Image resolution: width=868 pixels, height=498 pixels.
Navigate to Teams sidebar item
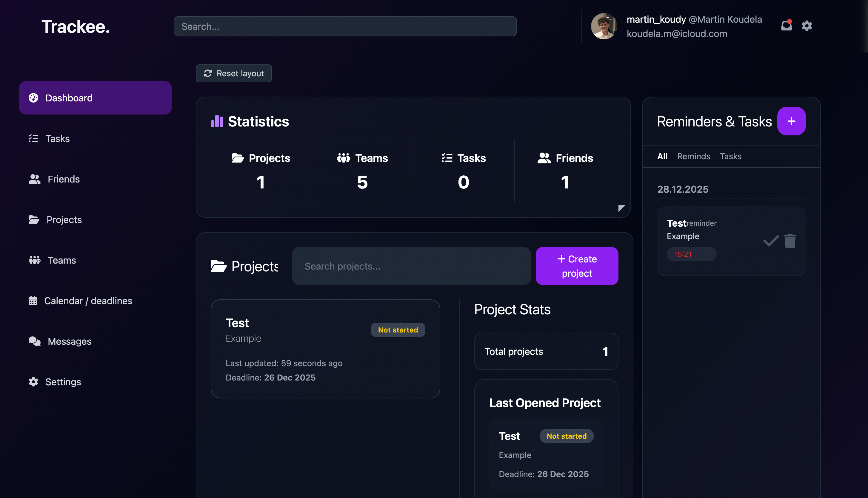[61, 260]
